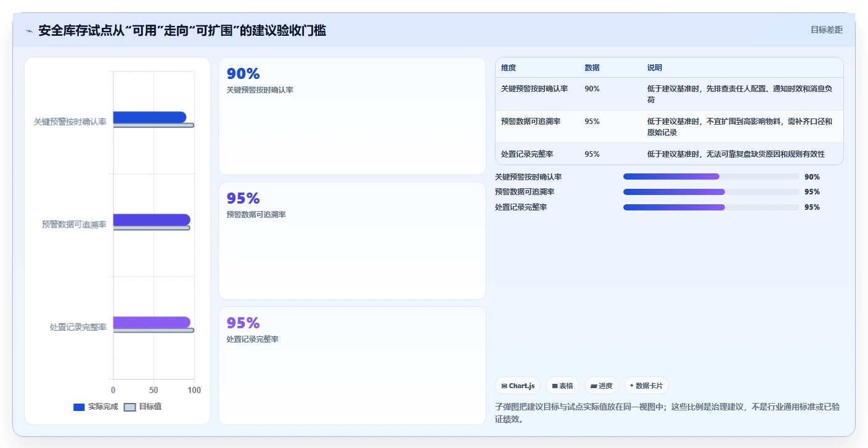The height and width of the screenshot is (448, 868).
Task: Click the x-axis tick label 50
Action: [x=154, y=390]
